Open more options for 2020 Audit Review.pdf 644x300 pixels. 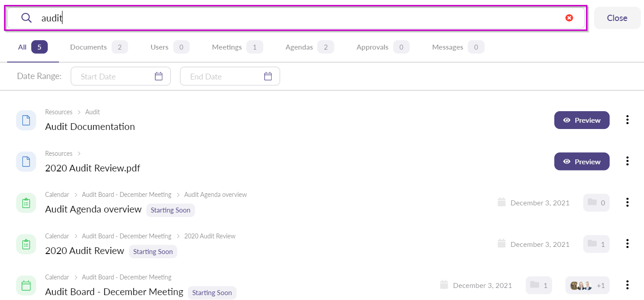click(627, 161)
